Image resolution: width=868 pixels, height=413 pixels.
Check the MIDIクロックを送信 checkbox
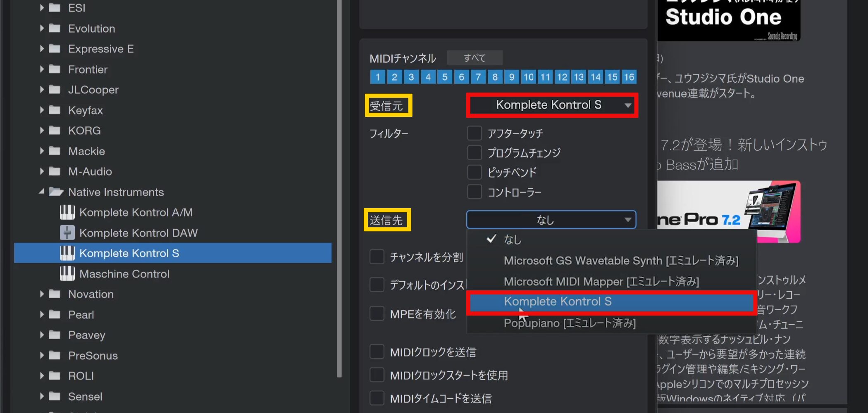377,352
